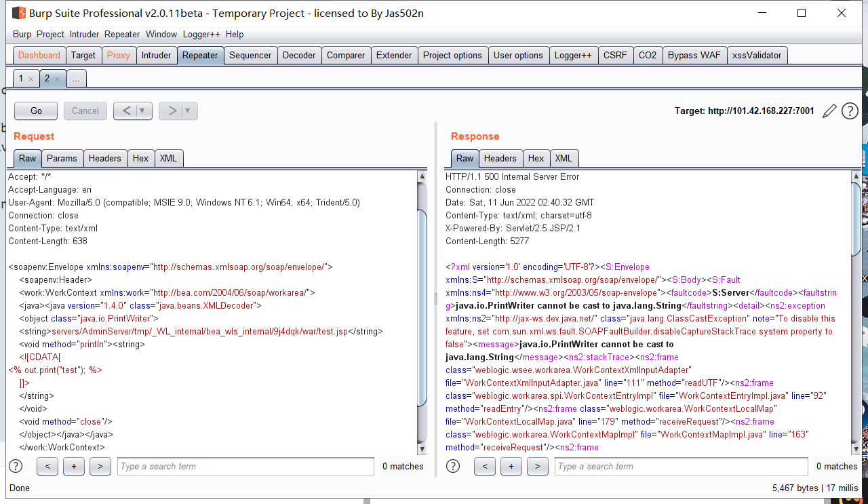Image resolution: width=868 pixels, height=504 pixels.
Task: Click the Go button to send request
Action: tap(36, 111)
